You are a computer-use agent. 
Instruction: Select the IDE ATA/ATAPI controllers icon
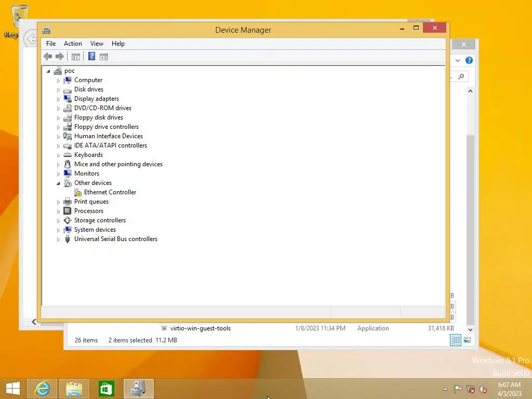tap(68, 145)
